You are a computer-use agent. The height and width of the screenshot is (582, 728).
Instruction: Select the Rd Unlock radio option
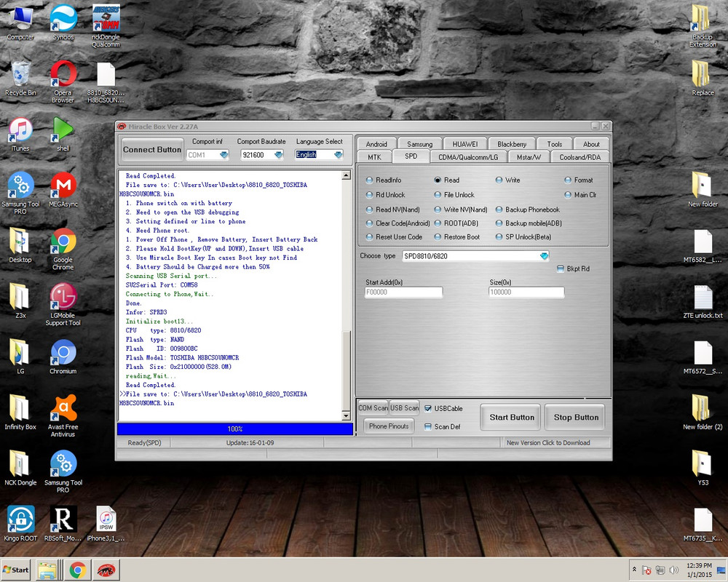coord(369,195)
